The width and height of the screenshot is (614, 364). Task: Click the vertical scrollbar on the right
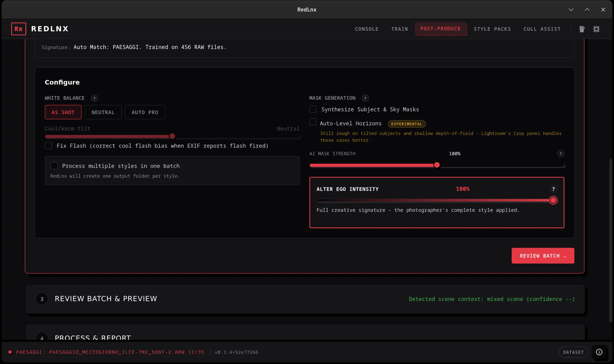610,240
